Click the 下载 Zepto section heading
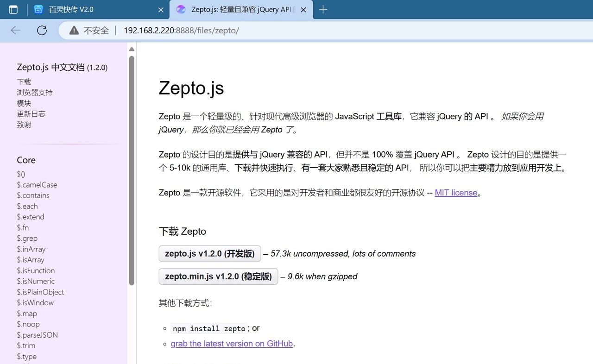 pos(183,232)
